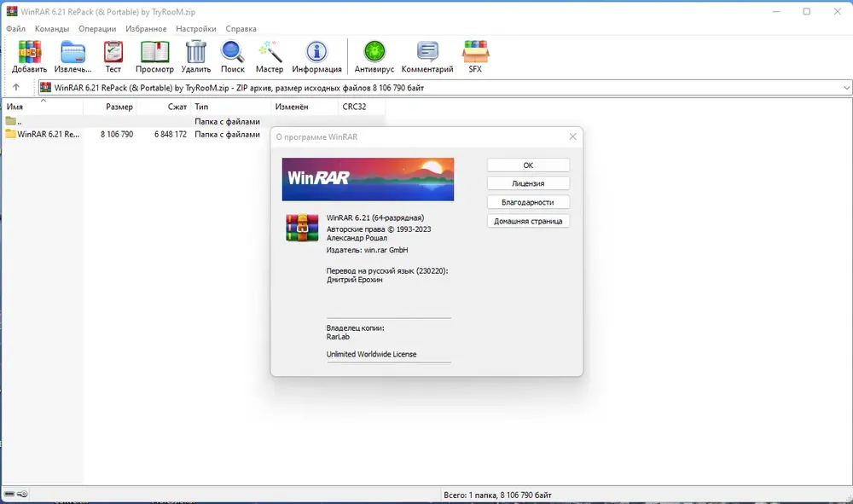The height and width of the screenshot is (504, 853).
Task: Click the WinRAR banner image
Action: tap(368, 179)
